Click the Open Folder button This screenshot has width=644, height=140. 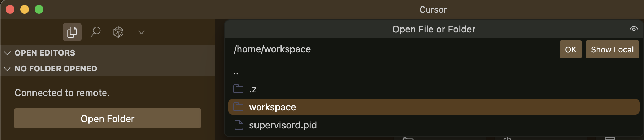click(x=108, y=118)
